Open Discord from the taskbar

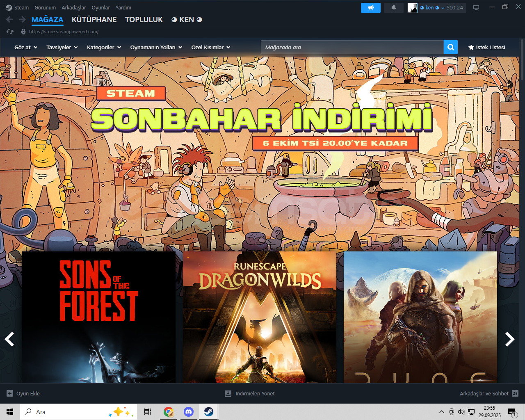pos(189,412)
